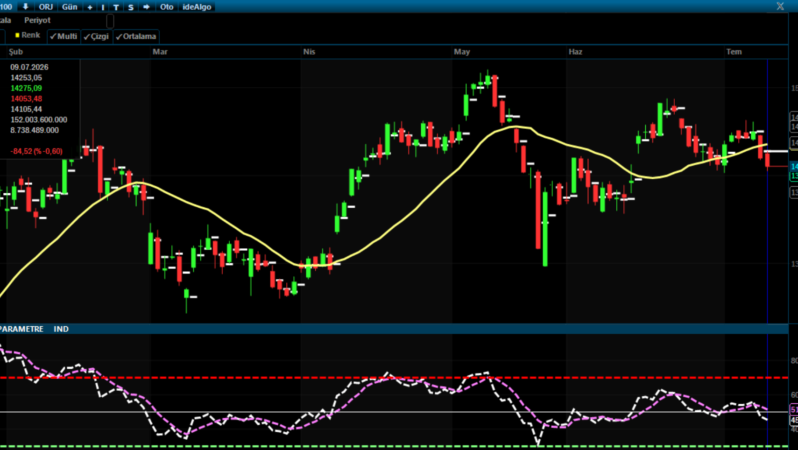
Task: Toggle the Multi checkbox
Action: (64, 37)
